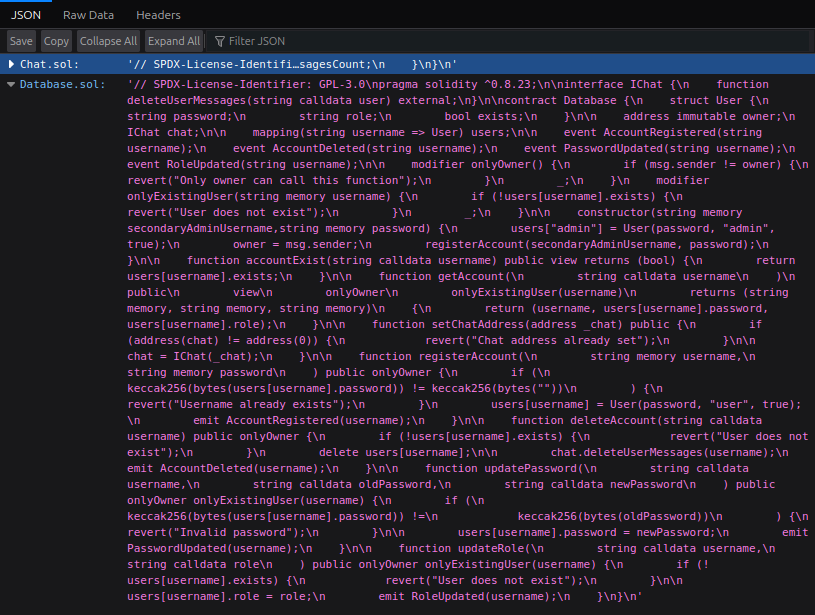This screenshot has width=815, height=615.
Task: Collapse the Database.sol row arrow
Action: (10, 85)
